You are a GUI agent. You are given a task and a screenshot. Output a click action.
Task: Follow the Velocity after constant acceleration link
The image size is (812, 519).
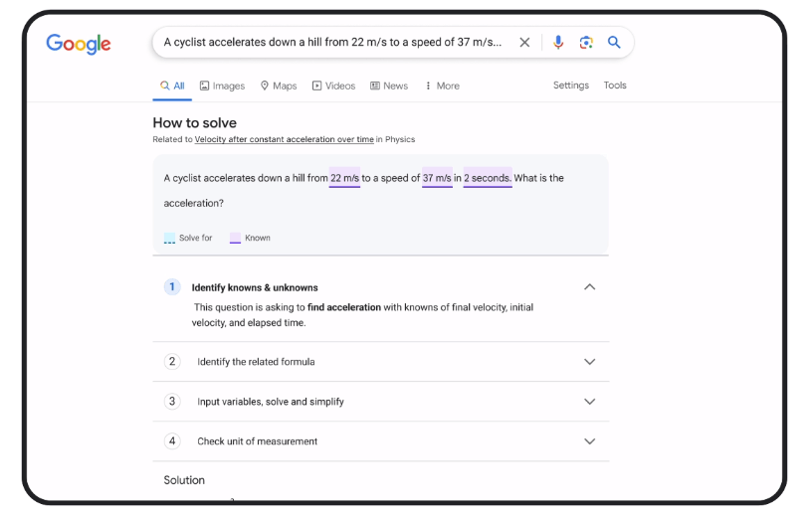click(x=284, y=140)
